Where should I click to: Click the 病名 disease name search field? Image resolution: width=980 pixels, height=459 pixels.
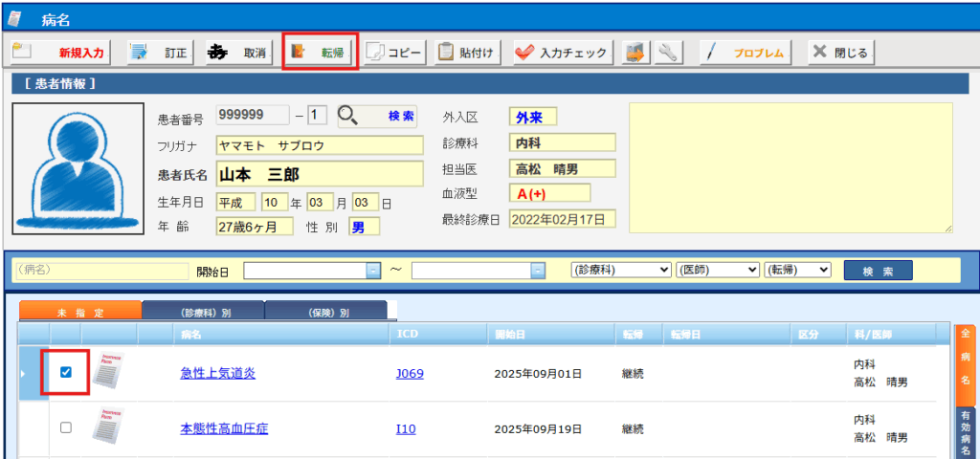click(100, 271)
